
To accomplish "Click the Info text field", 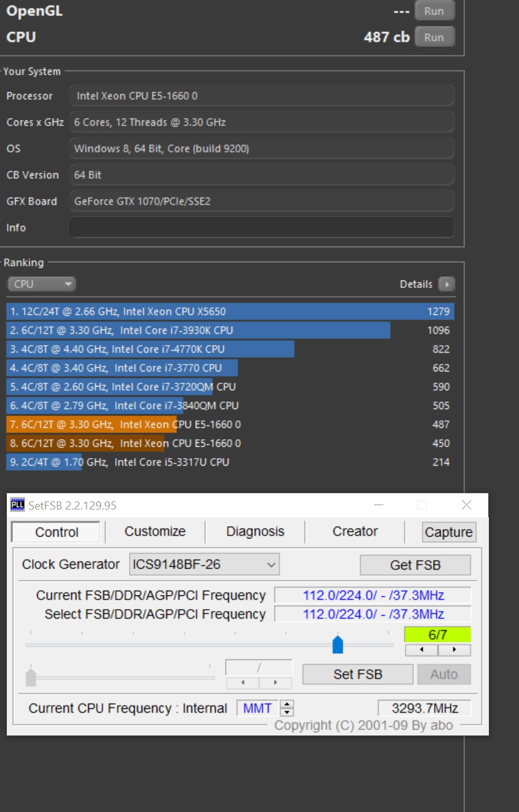I will point(261,228).
